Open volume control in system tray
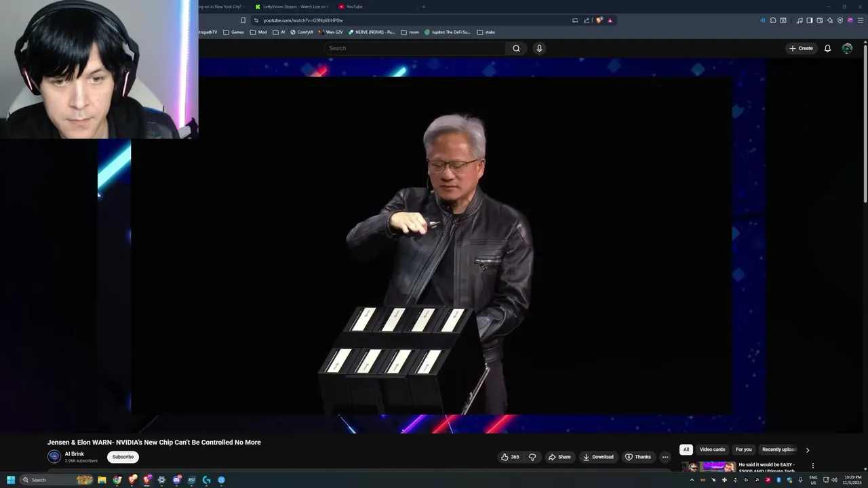This screenshot has width=868, height=488. tap(834, 480)
